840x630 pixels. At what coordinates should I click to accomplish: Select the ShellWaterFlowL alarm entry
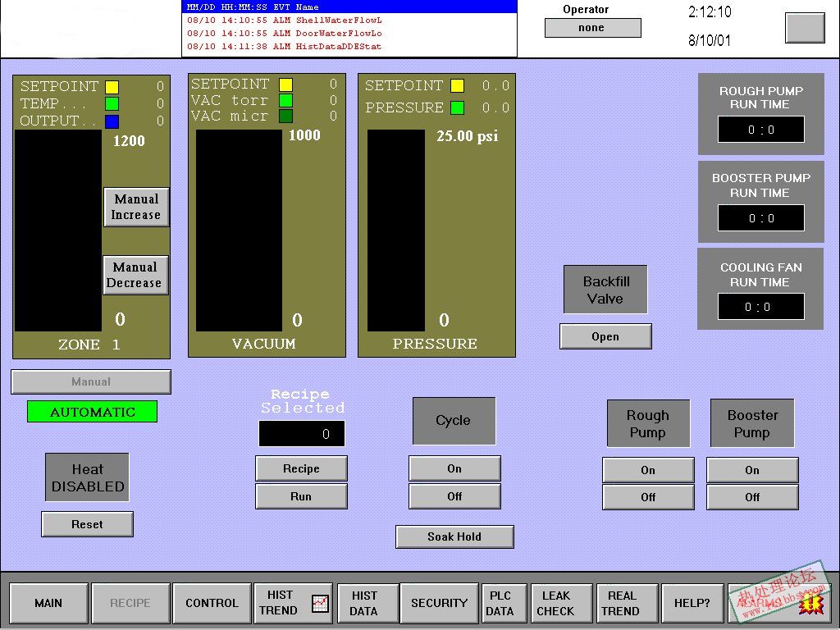[x=349, y=21]
